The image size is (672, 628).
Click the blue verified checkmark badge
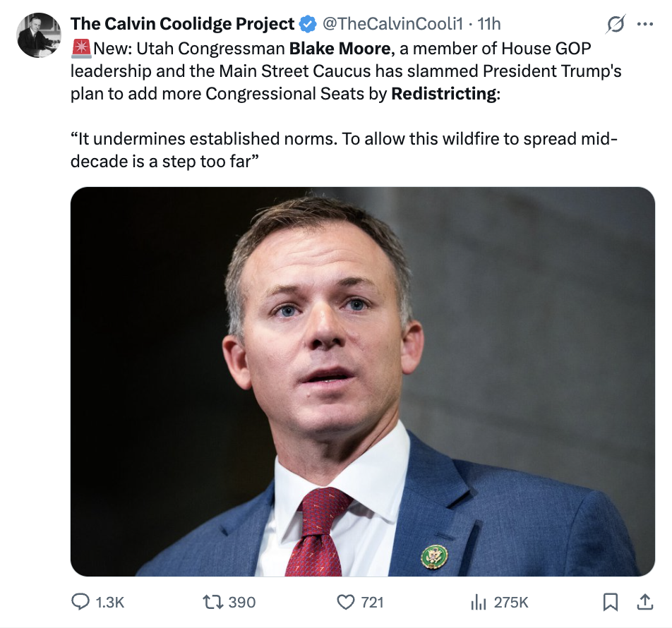pos(307,24)
